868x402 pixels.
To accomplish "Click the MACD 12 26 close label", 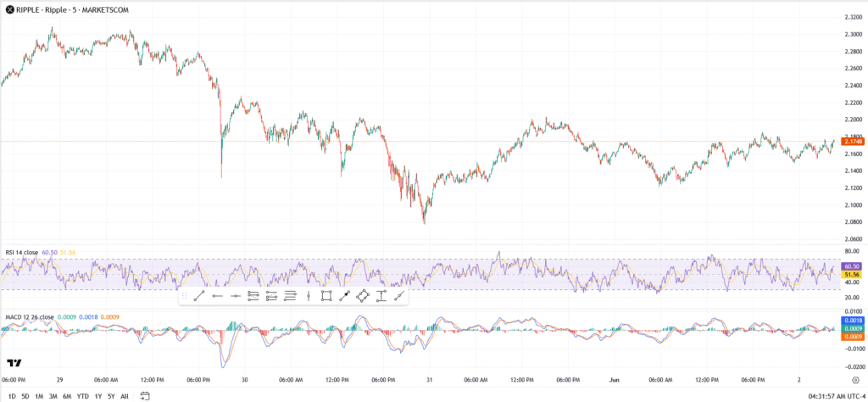I will [x=29, y=317].
